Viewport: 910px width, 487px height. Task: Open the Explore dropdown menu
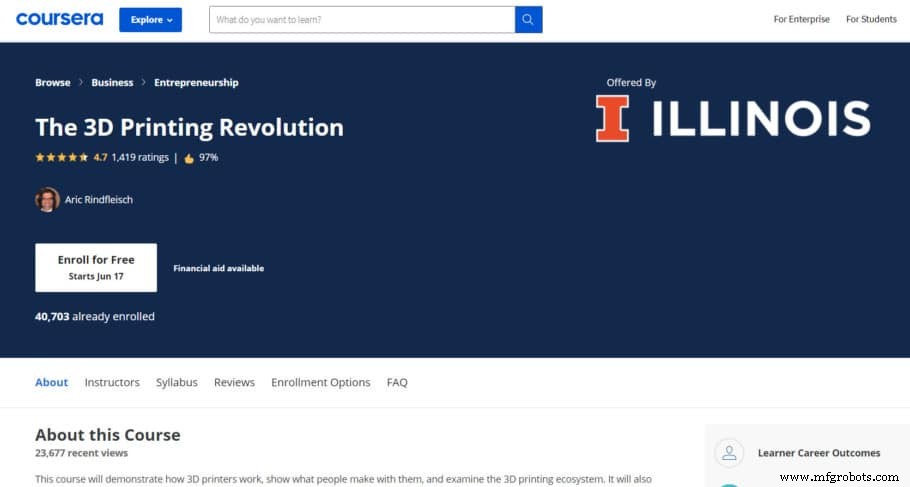point(150,20)
